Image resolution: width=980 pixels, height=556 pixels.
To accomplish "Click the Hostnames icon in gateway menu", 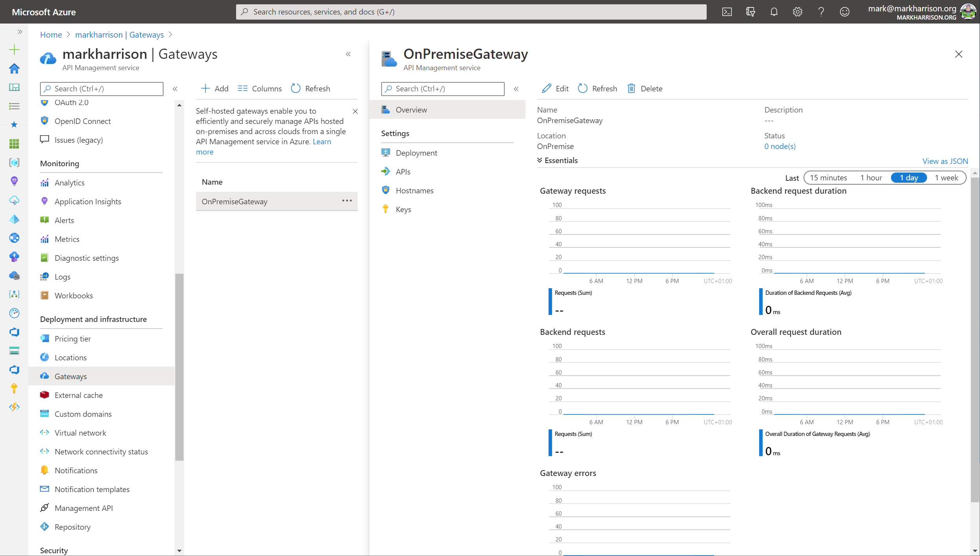I will coord(386,191).
